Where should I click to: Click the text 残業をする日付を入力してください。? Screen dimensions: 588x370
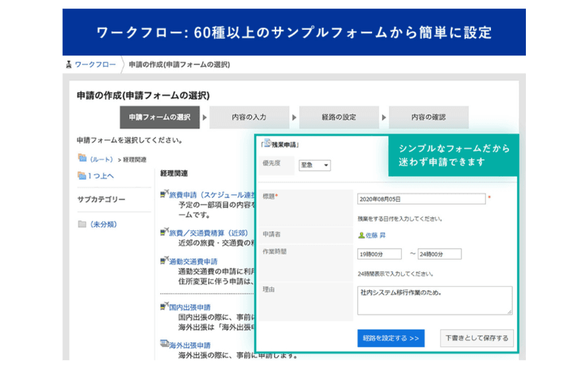400,219
